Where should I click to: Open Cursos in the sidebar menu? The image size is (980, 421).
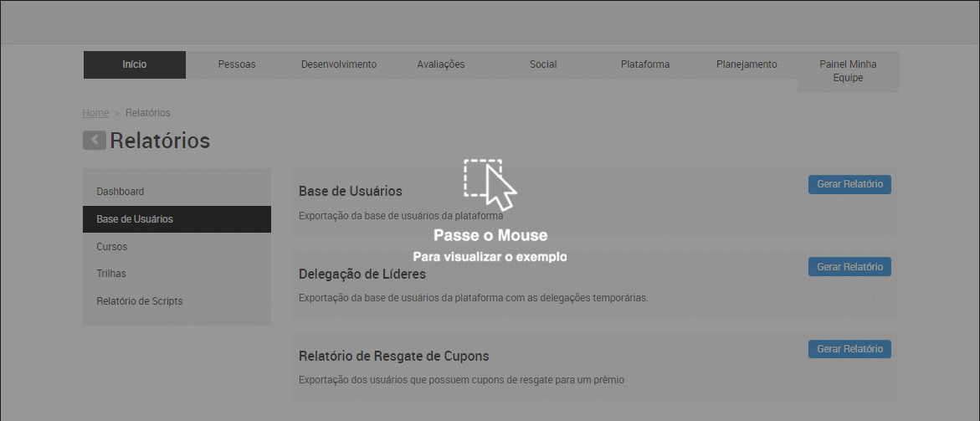tap(112, 247)
